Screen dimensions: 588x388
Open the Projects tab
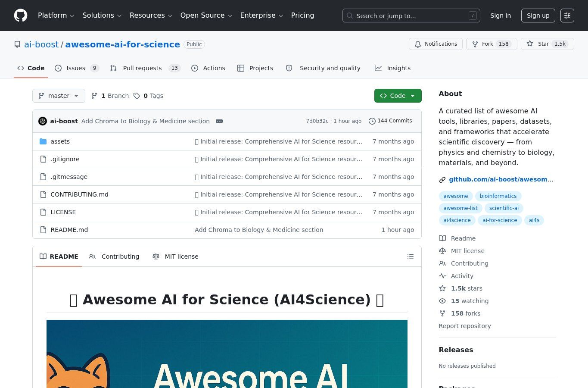click(x=255, y=68)
